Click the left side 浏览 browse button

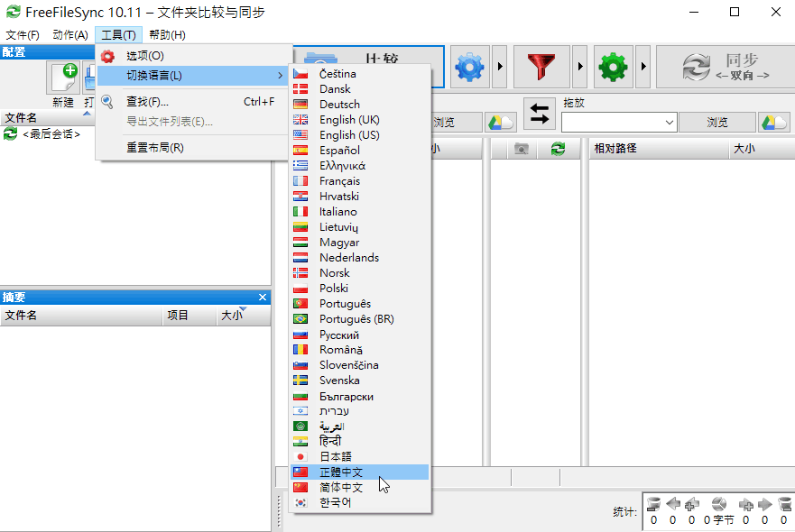pos(457,123)
